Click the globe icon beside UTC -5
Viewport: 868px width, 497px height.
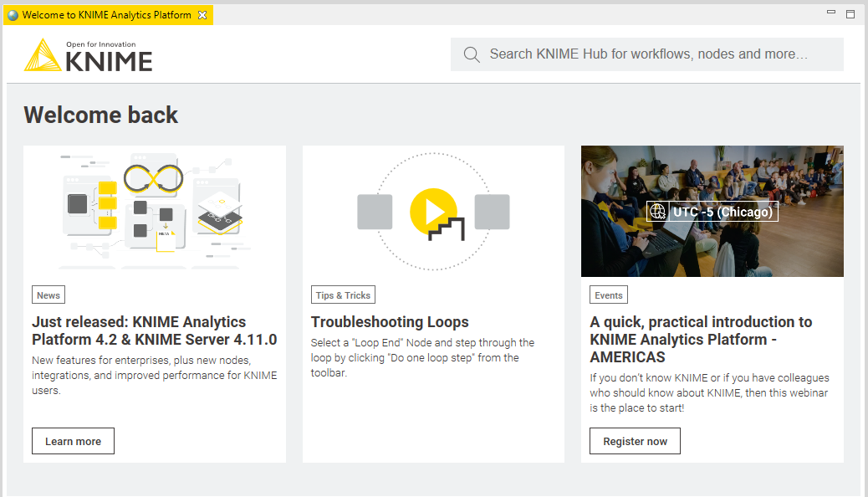click(657, 212)
